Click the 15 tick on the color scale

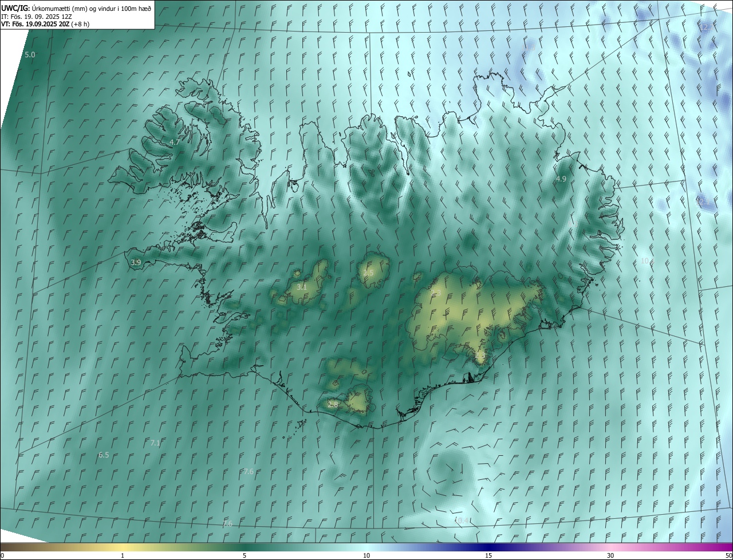pyautogui.click(x=488, y=555)
